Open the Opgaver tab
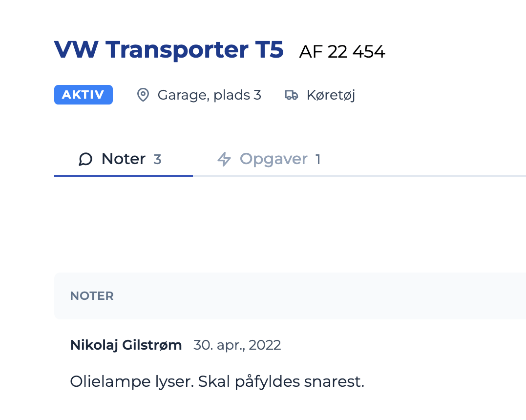Image resolution: width=526 pixels, height=420 pixels. [274, 159]
